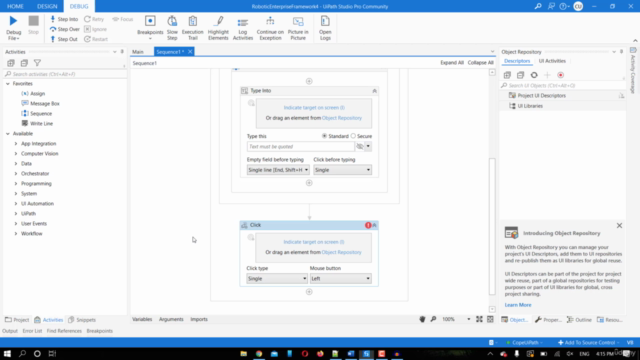Click the Step Into button
640x360 pixels.
(64, 19)
